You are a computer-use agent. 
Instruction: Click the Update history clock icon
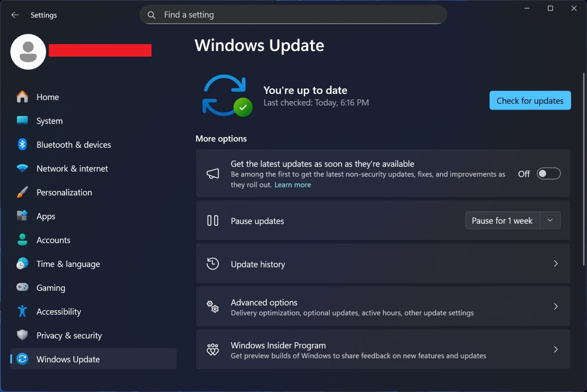click(212, 264)
